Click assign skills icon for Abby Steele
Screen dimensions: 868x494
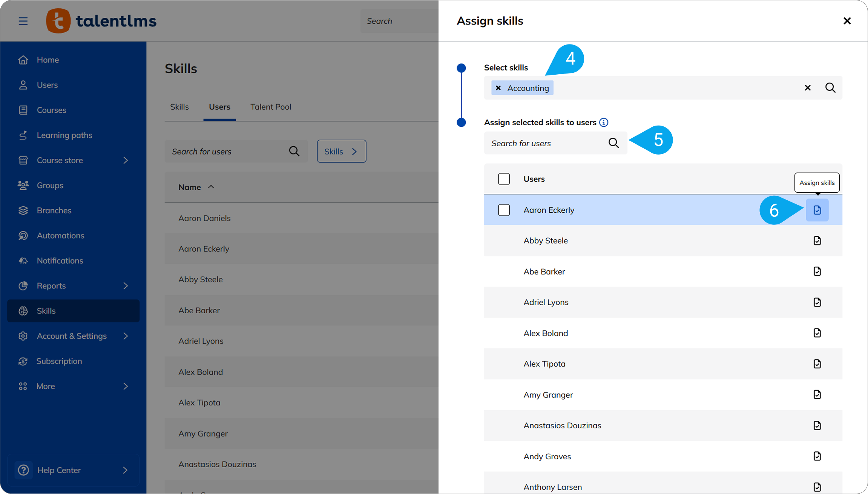(x=817, y=241)
